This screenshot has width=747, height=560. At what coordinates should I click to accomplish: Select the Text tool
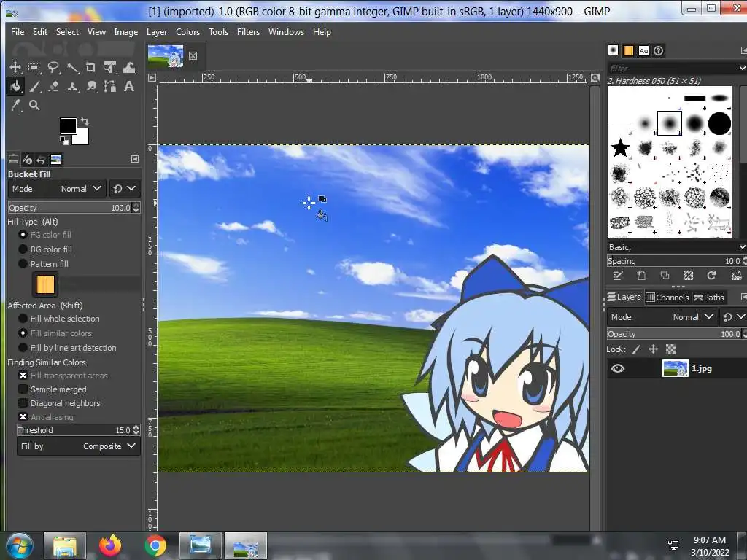click(x=128, y=87)
